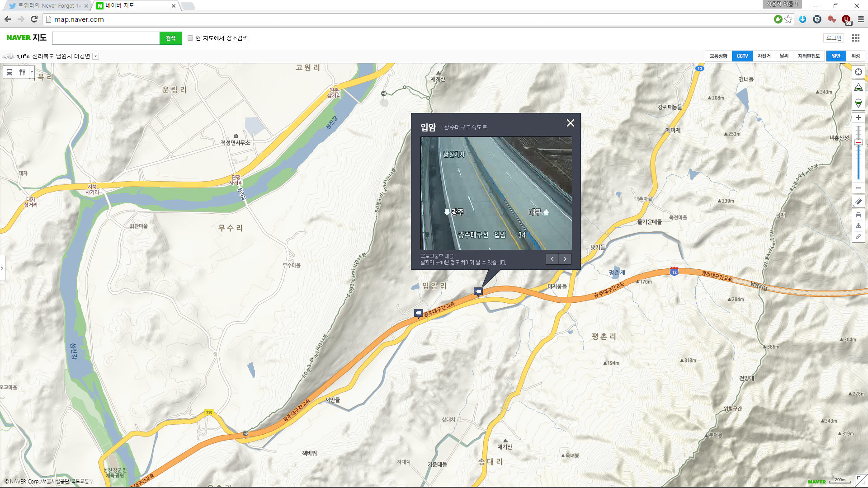Open the location dropdown next to 대강면

95,56
